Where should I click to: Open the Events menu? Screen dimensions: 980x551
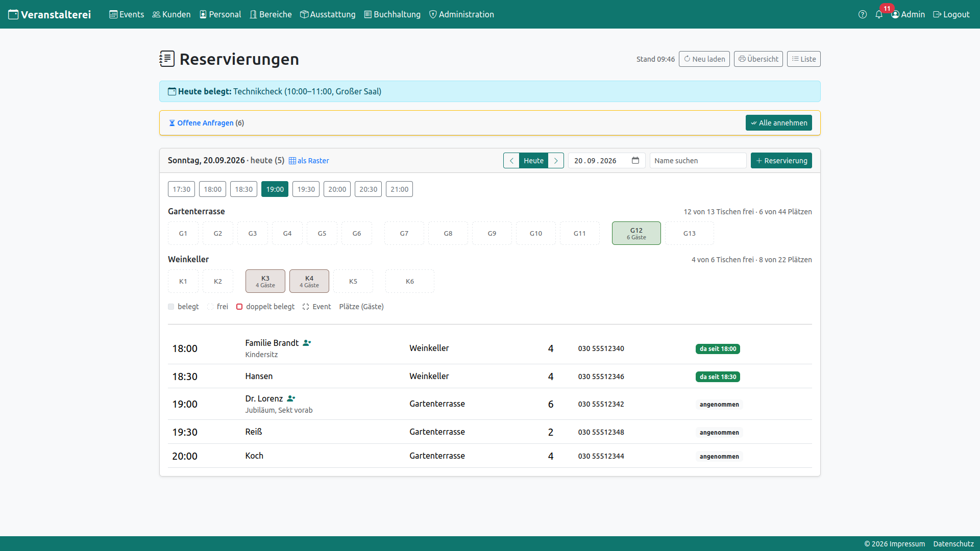(127, 14)
